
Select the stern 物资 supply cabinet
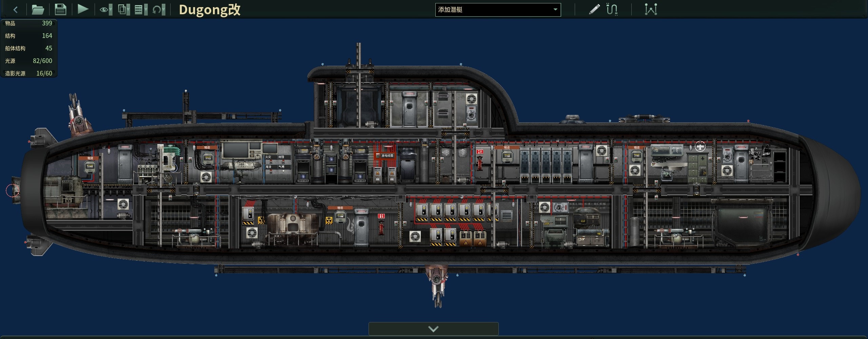[90, 167]
